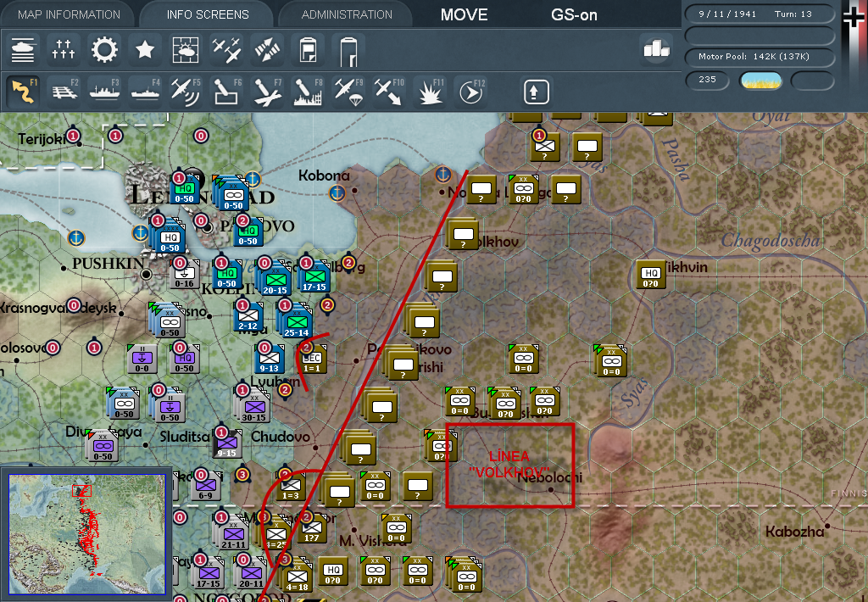Image resolution: width=868 pixels, height=602 pixels.
Task: Select the German 17-15 unit by Shlisselburg
Action: click(314, 277)
